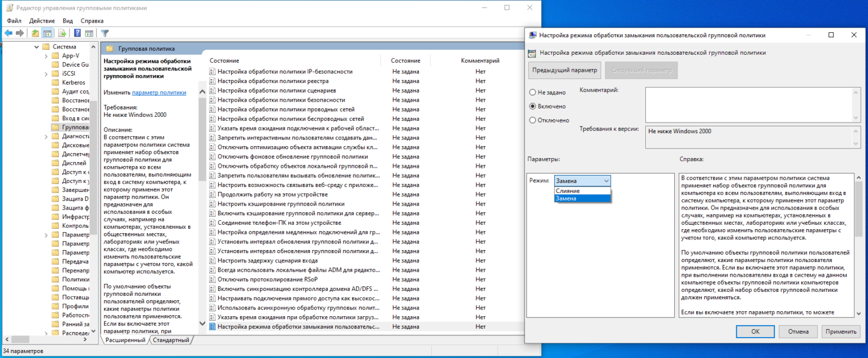This screenshot has width=868, height=358.
Task: Click the Предыдущий параметр button
Action: tap(564, 71)
